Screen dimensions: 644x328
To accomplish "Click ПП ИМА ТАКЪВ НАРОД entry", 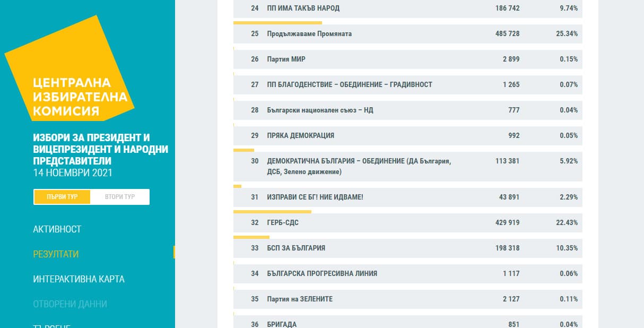I will click(x=303, y=8).
